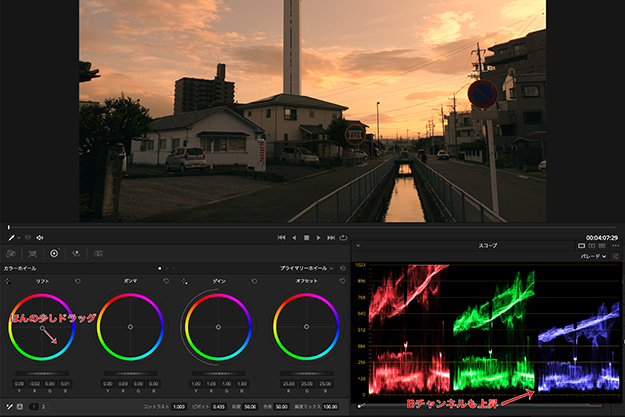Open the Color Match palette icon
This screenshot has height=417, width=625.
tap(32, 254)
